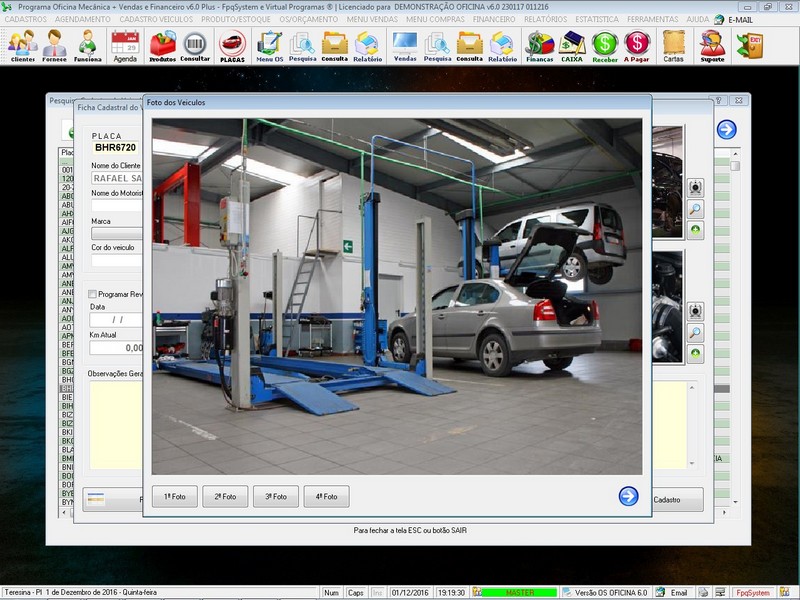Open the RELATÓRIOS menu

(547, 19)
